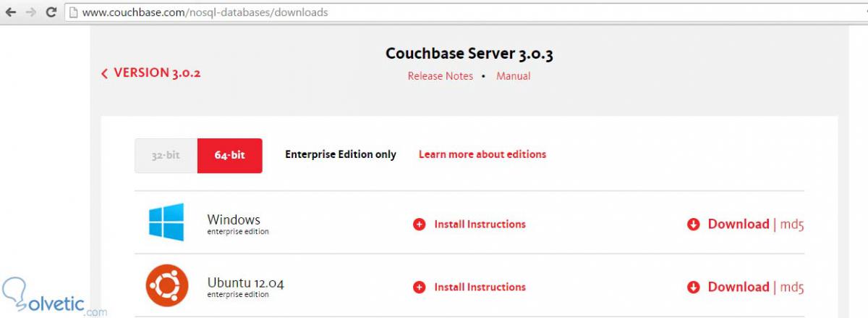868x318 pixels.
Task: Click the Windows enterprise edition label
Action: pos(238,224)
